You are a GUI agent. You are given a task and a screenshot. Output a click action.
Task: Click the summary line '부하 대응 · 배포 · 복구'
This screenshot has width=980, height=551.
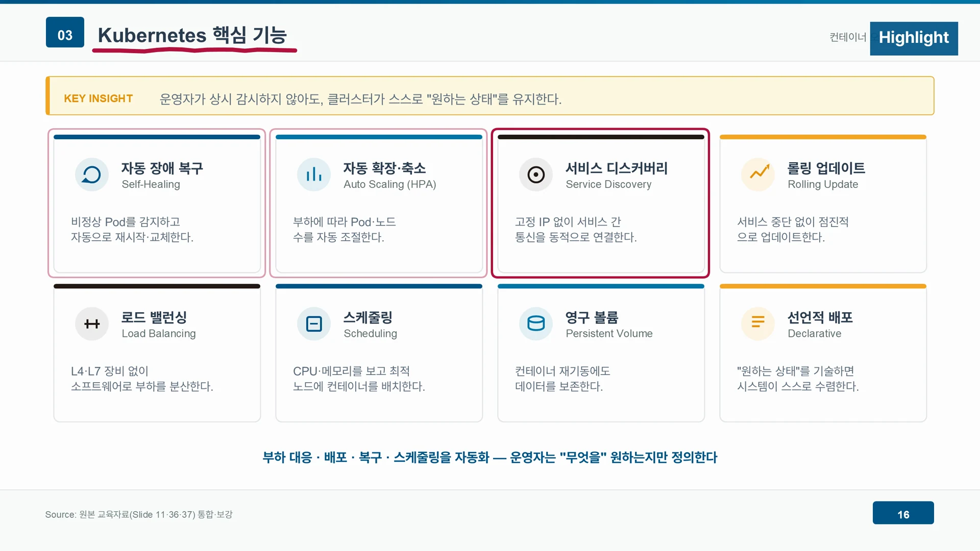(x=322, y=457)
